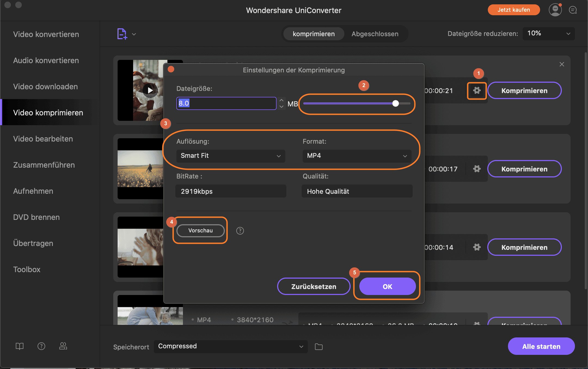
Task: Open settings gear for the 00:00:21 video
Action: pyautogui.click(x=477, y=91)
